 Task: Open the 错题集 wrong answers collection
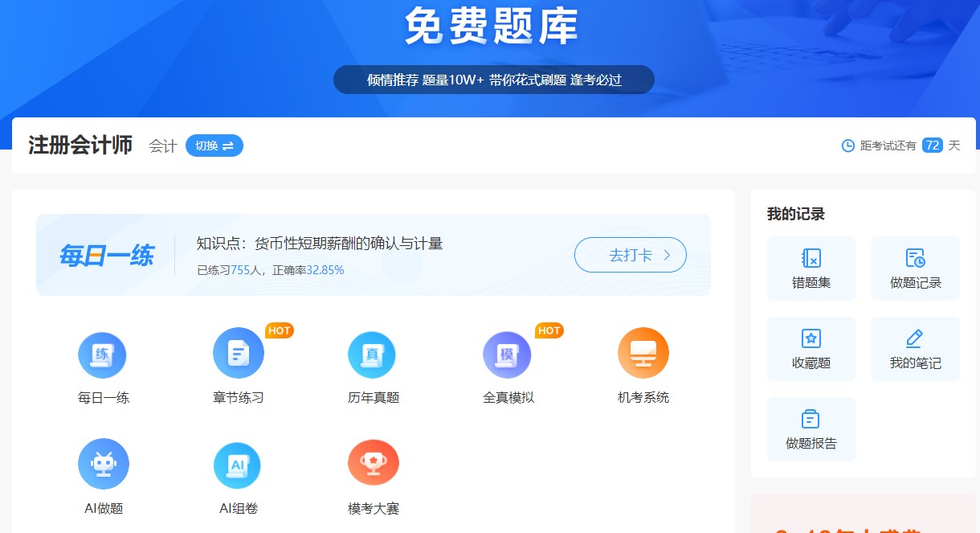[x=811, y=268]
